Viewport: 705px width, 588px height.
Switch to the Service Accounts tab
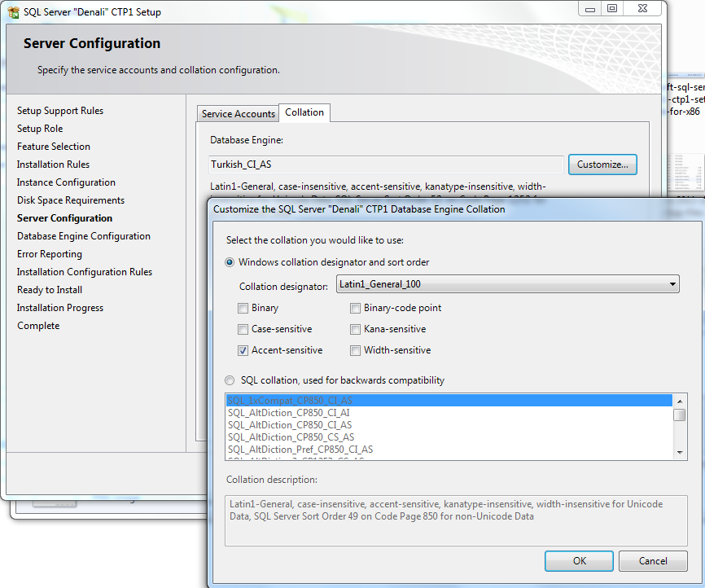point(238,114)
